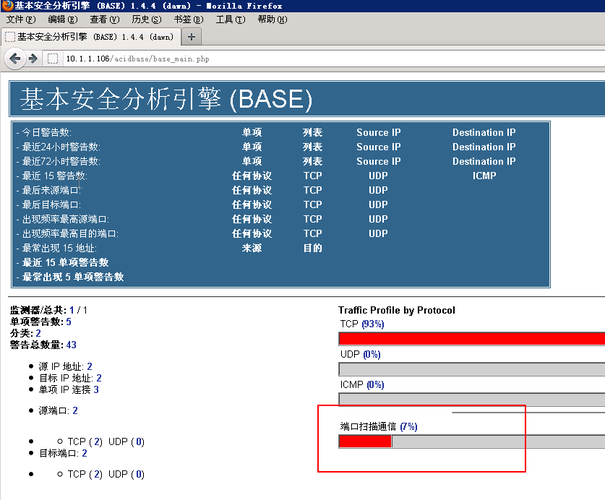This screenshot has width=605, height=500.
Task: Click 目的 for 最常出现 15 地址
Action: [312, 248]
